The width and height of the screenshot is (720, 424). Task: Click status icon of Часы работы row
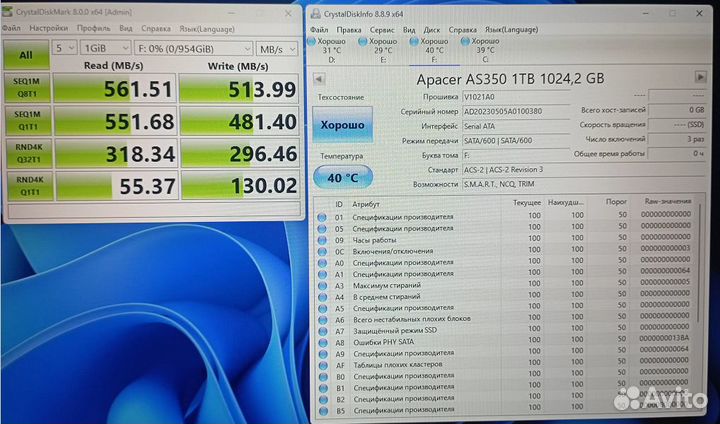pyautogui.click(x=322, y=240)
